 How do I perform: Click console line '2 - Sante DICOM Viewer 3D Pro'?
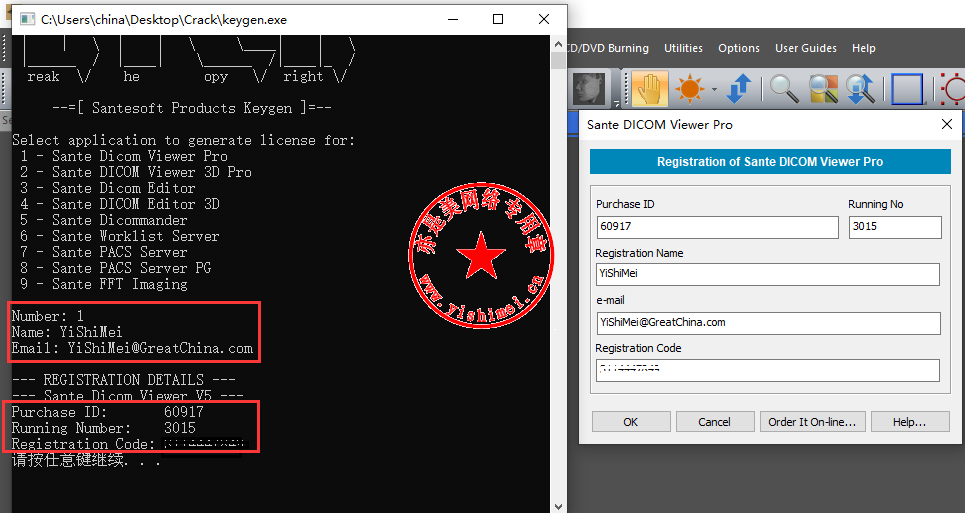point(135,172)
